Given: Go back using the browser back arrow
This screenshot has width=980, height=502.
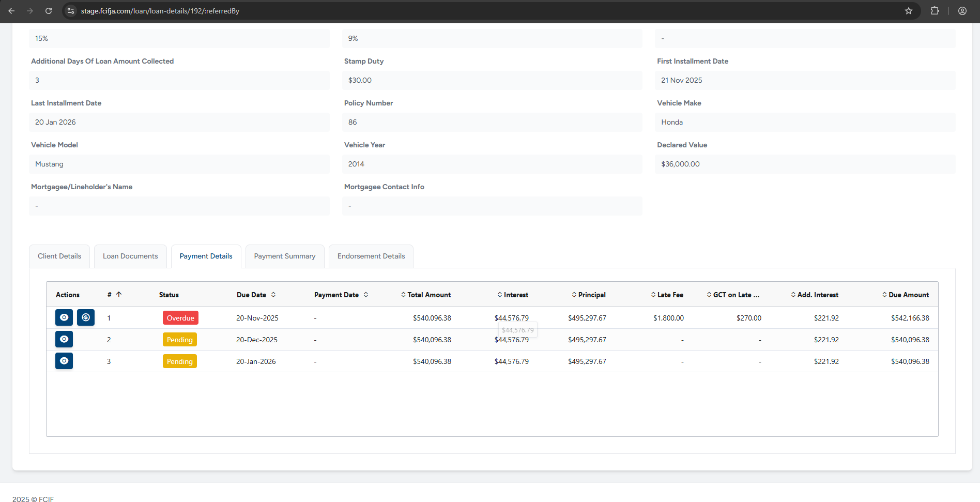Looking at the screenshot, I should [x=11, y=11].
